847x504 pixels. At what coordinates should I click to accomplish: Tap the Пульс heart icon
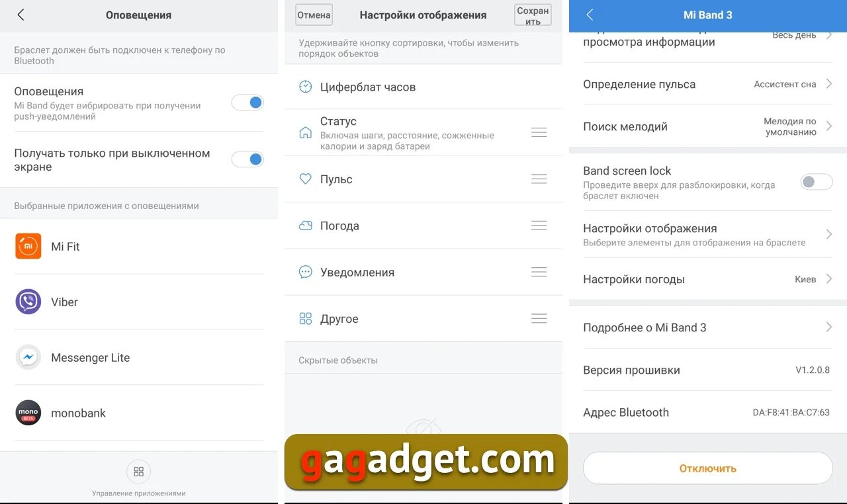pyautogui.click(x=305, y=179)
